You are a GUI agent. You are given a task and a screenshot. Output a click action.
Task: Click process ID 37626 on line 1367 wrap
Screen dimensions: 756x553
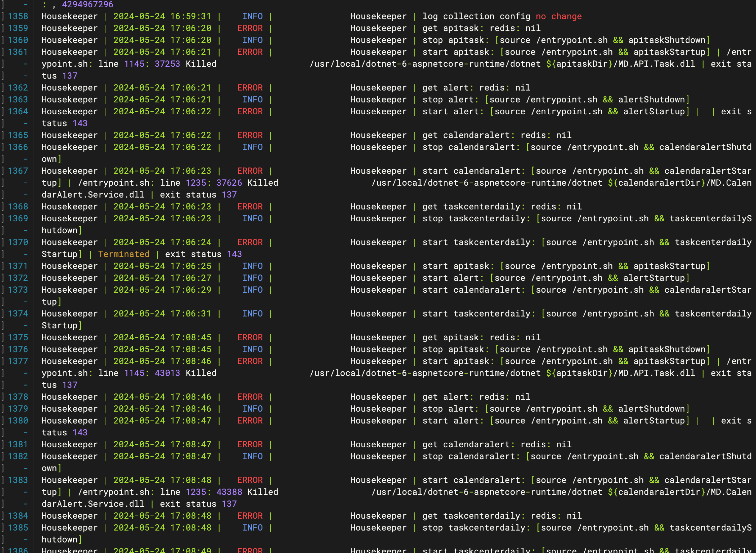click(x=229, y=183)
